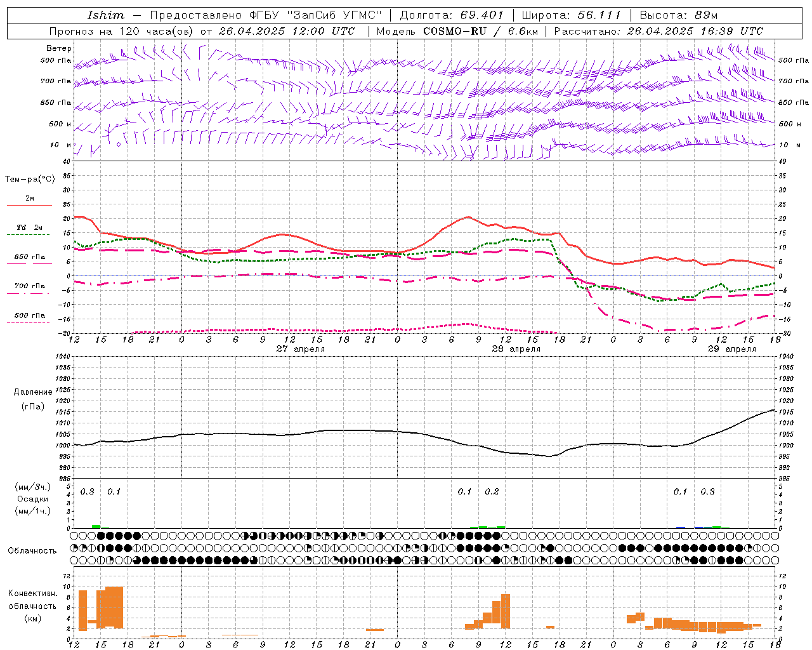812x650 pixels.
Task: Click 'Рассчитано: 26.04.2025 16:39 UTC' timestamp
Action: pos(659,31)
